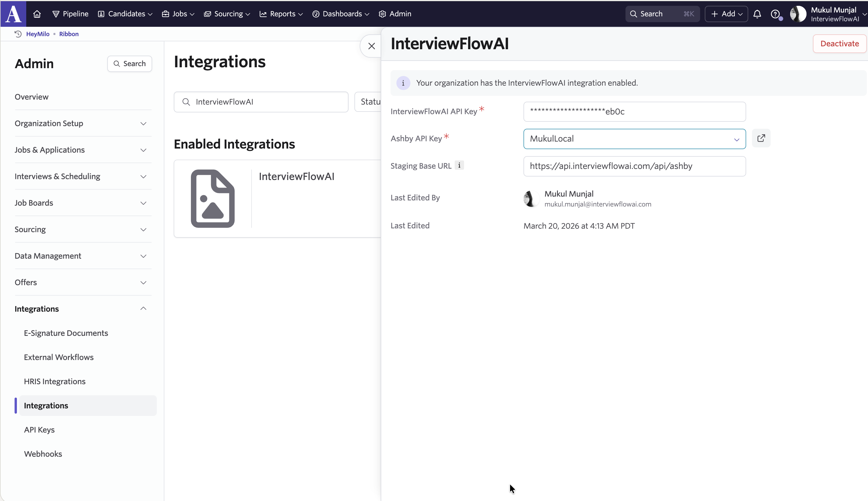Expand the Offers section
The width and height of the screenshot is (868, 501).
(83, 282)
